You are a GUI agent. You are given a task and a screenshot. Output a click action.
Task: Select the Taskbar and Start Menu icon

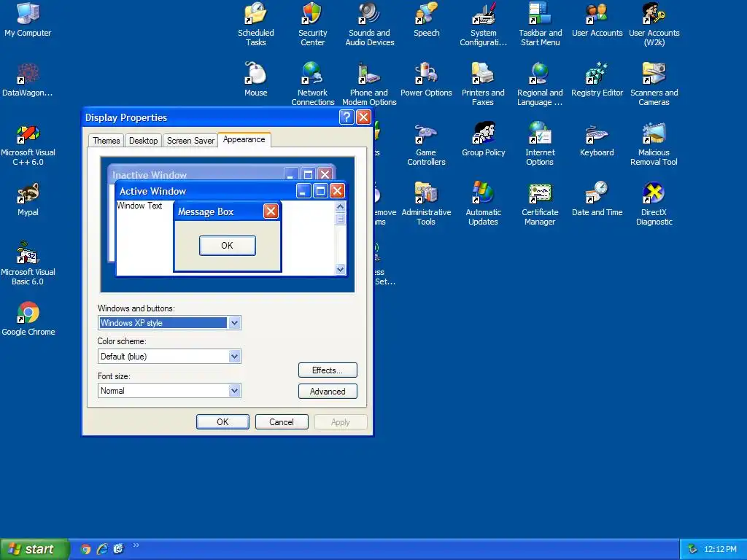[541, 24]
